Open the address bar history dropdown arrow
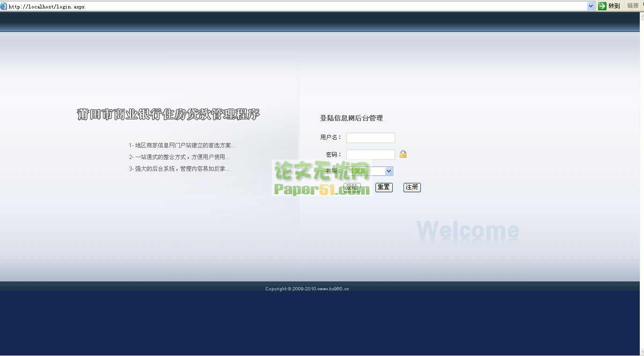The height and width of the screenshot is (356, 644). [591, 6]
